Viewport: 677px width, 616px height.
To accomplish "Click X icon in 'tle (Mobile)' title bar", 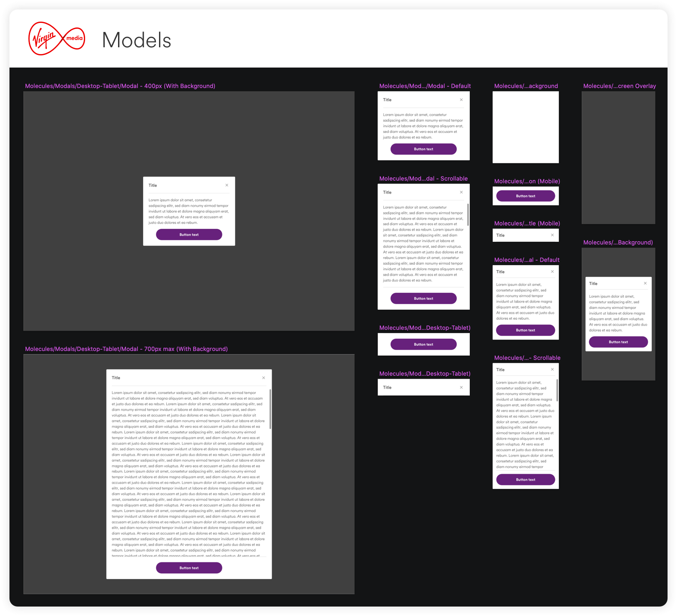I will [552, 235].
